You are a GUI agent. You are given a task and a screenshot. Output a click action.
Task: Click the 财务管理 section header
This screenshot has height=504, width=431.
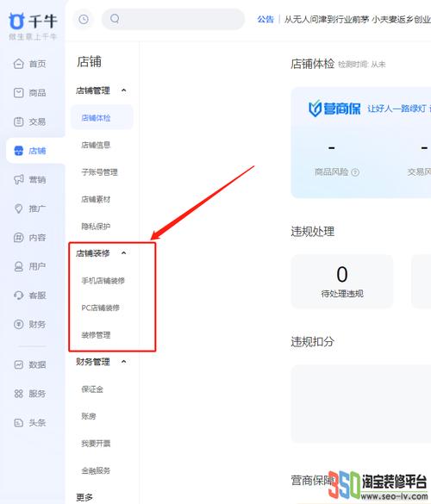pos(92,362)
